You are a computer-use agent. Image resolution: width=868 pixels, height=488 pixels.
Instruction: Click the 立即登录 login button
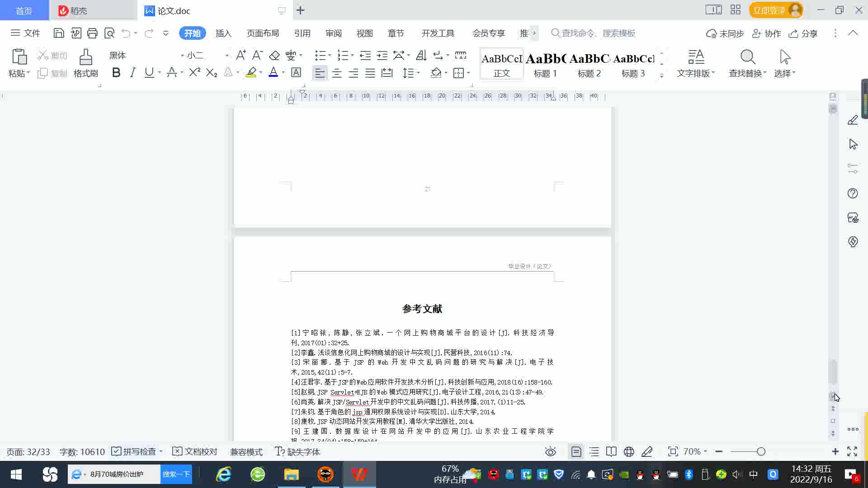(769, 10)
